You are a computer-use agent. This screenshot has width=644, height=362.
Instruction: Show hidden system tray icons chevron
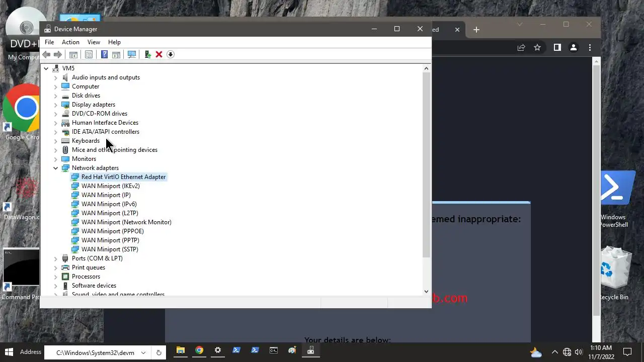(555, 352)
